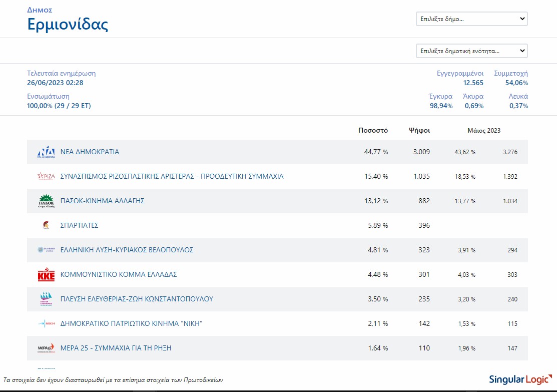Click the ΝΙΚΗ party logo

[x=46, y=324]
